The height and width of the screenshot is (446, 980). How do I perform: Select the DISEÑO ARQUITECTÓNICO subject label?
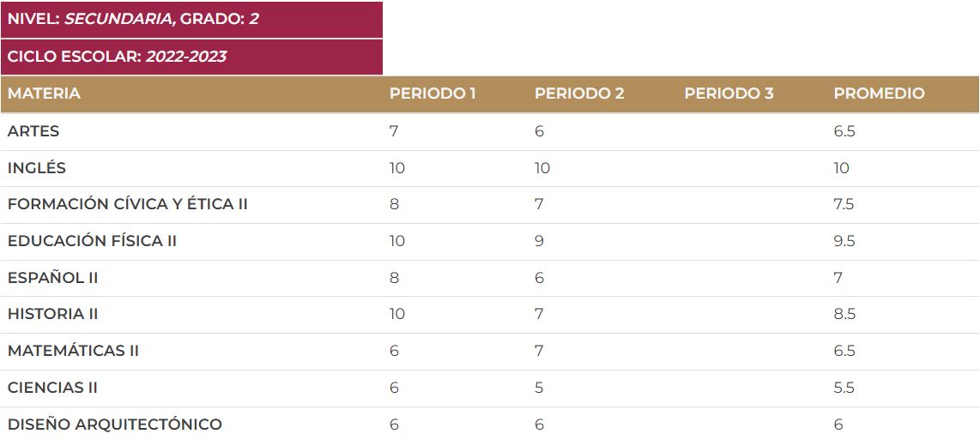115,425
